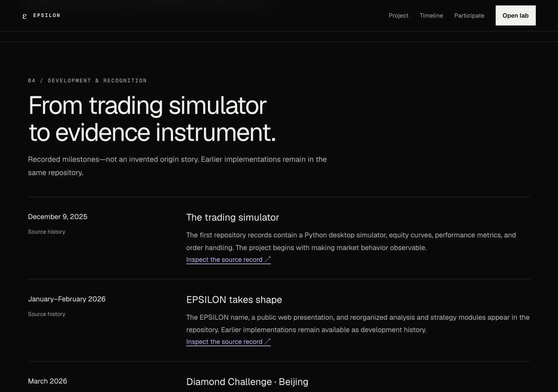Click 'Source history' under December 9, 2025

[47, 232]
